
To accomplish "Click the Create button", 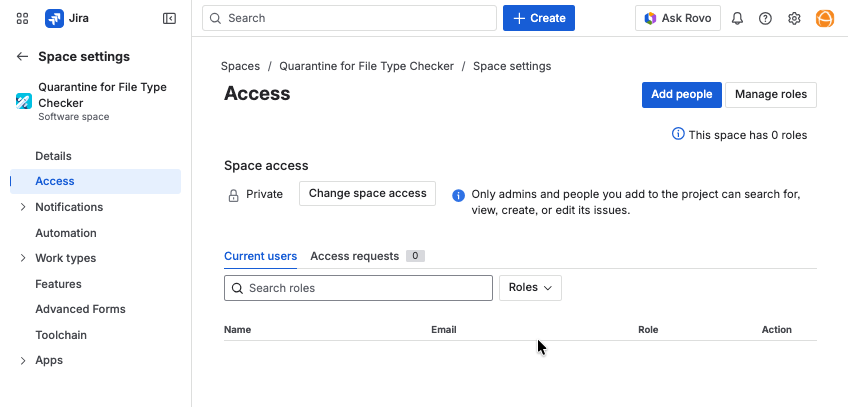I will [539, 18].
